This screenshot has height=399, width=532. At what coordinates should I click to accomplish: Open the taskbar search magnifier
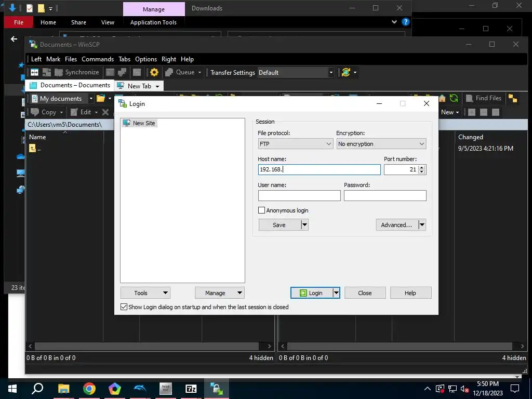[x=37, y=389]
